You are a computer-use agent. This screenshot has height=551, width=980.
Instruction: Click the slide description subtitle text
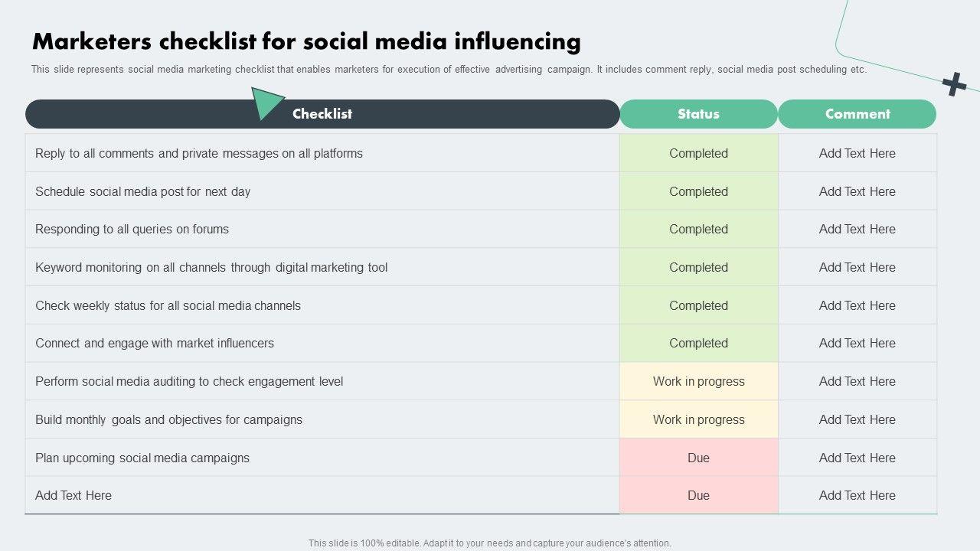click(x=449, y=70)
